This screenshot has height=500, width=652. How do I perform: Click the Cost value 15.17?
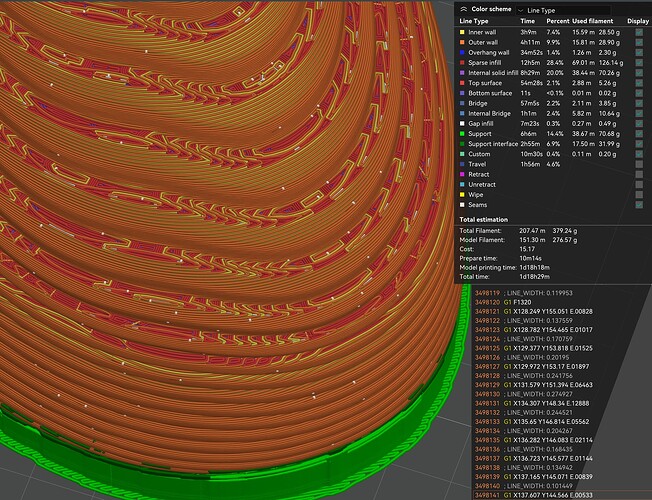527,249
